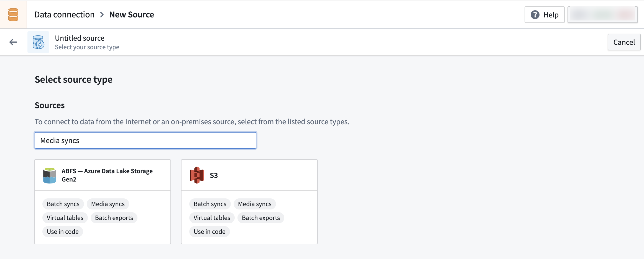The height and width of the screenshot is (259, 644).
Task: Open the Data connection breadcrumb link
Action: click(x=65, y=15)
